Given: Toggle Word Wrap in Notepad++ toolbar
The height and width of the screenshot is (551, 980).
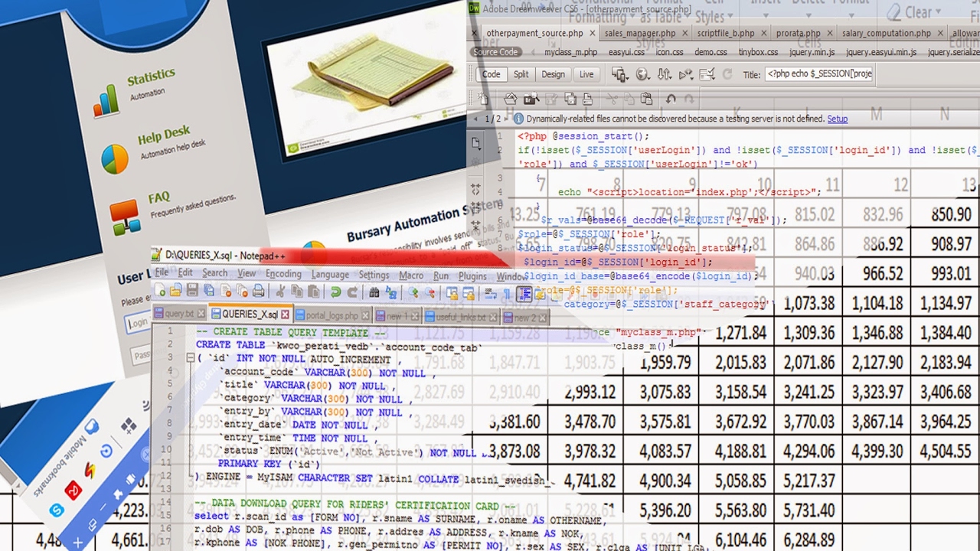Looking at the screenshot, I should 490,294.
